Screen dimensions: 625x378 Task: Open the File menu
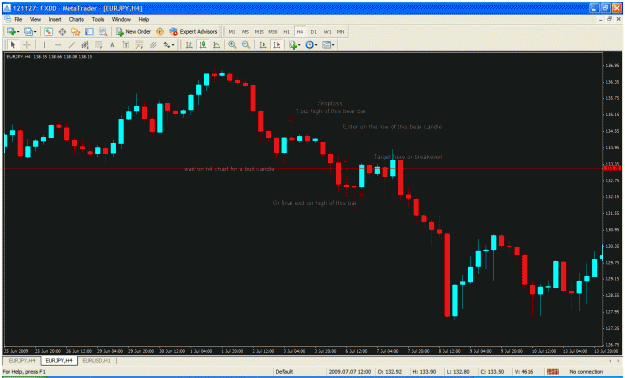tap(18, 19)
